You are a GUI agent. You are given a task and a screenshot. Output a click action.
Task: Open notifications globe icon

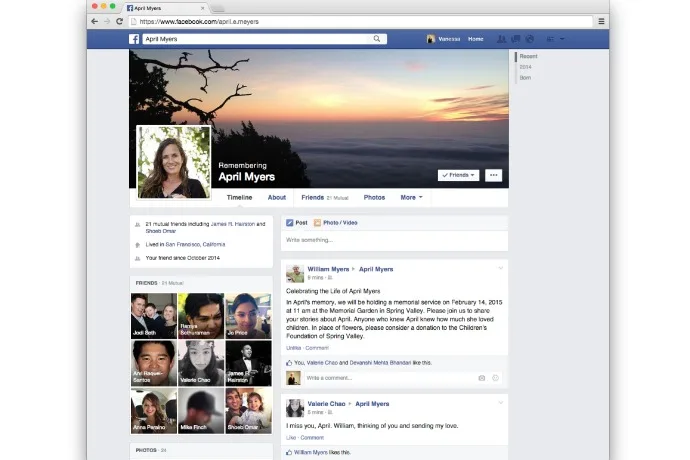pyautogui.click(x=530, y=39)
